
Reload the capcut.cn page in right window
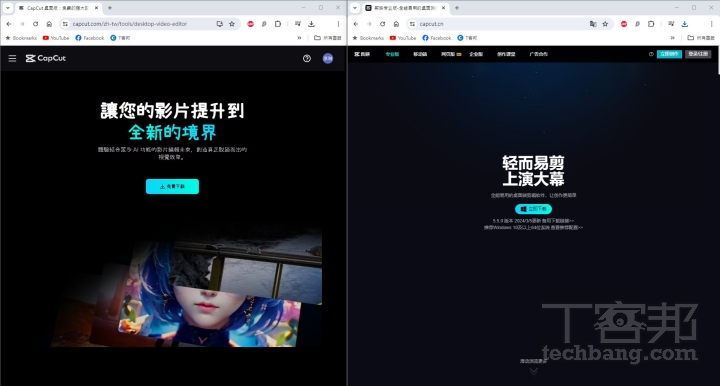click(x=382, y=24)
